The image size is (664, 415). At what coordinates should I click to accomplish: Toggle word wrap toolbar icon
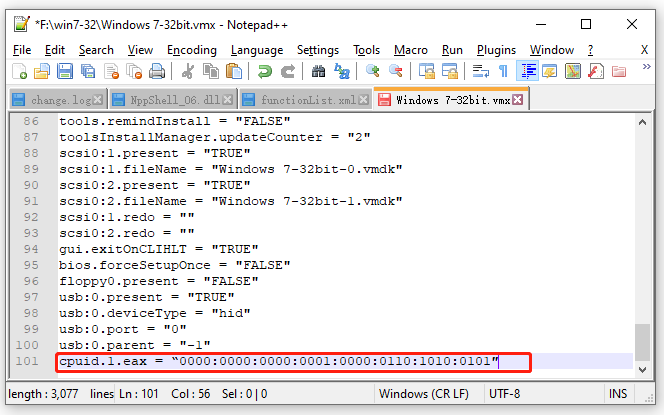pos(481,71)
